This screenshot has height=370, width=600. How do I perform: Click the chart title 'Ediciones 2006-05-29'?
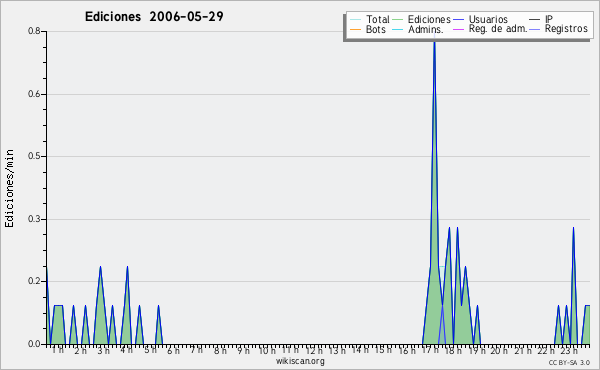[154, 17]
